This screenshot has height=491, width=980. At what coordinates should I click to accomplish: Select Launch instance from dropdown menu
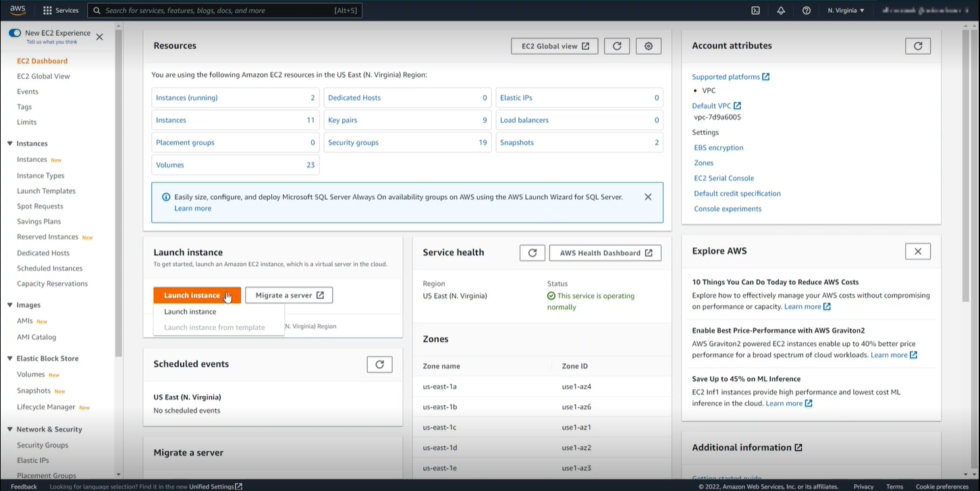pos(190,311)
